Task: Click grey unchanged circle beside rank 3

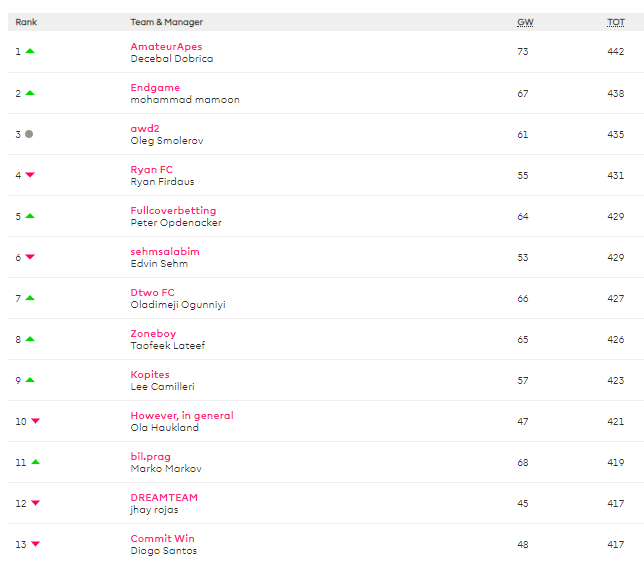Action: click(x=29, y=134)
